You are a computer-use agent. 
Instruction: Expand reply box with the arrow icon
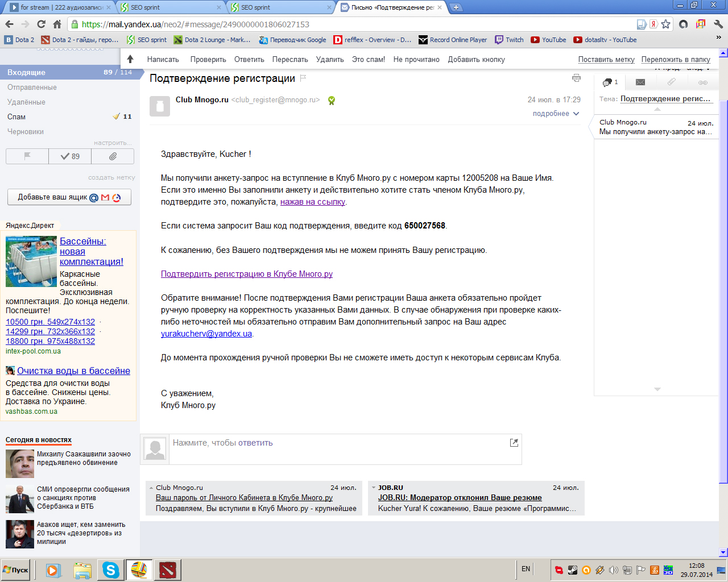coord(514,443)
